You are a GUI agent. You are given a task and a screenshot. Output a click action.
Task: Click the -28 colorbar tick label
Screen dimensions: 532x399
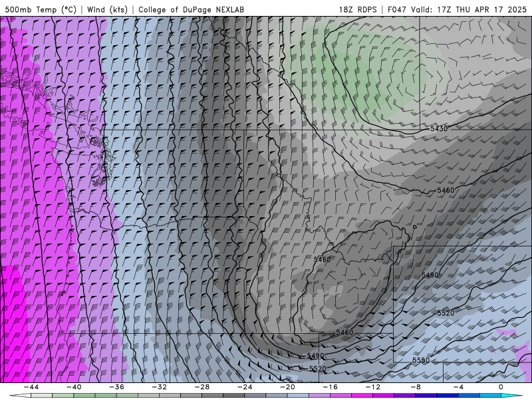pyautogui.click(x=202, y=387)
